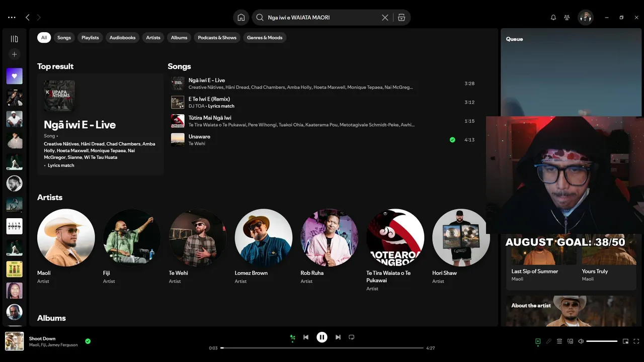The width and height of the screenshot is (644, 362).
Task: Select the All filter chip
Action: [x=44, y=38]
